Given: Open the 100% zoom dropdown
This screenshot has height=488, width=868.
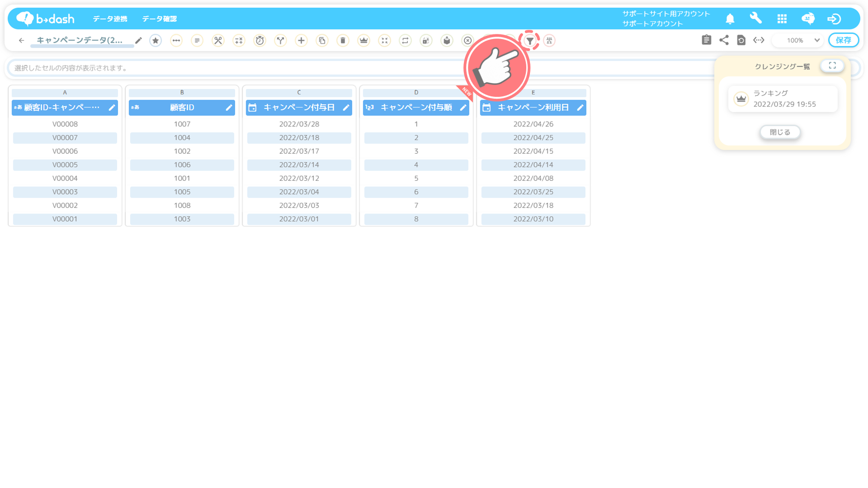Looking at the screenshot, I should tap(798, 40).
